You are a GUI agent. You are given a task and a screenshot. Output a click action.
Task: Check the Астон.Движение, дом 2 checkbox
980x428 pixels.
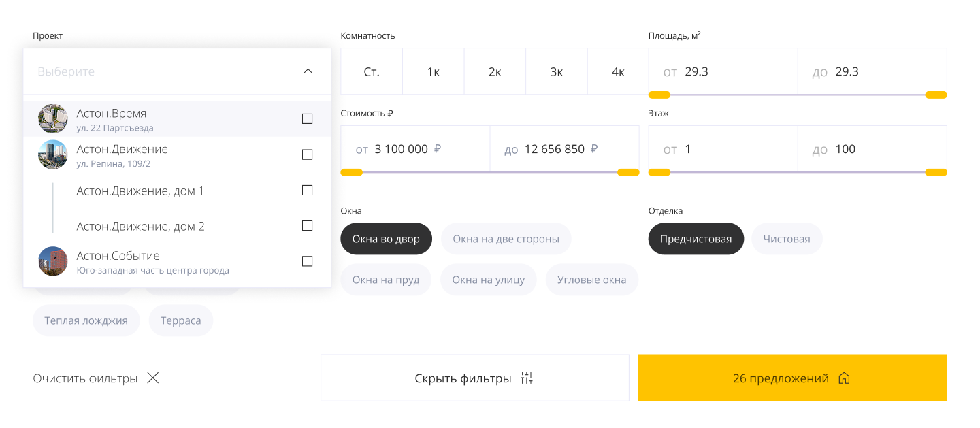pyautogui.click(x=307, y=225)
